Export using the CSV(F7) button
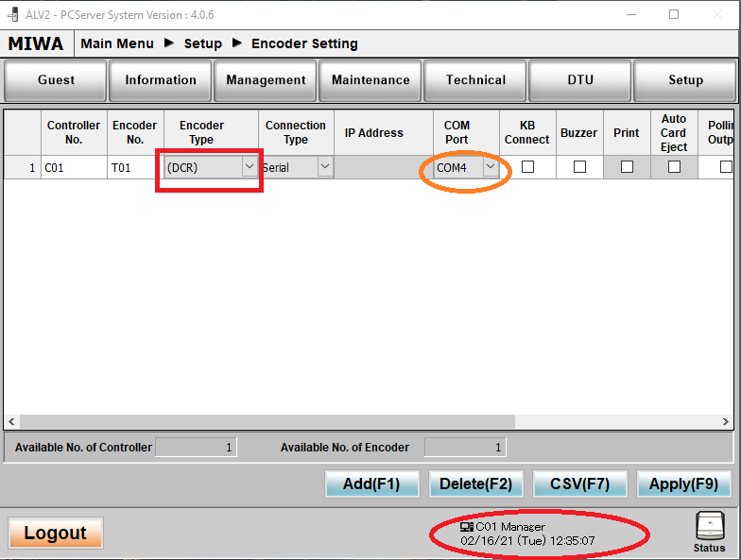 pyautogui.click(x=579, y=484)
